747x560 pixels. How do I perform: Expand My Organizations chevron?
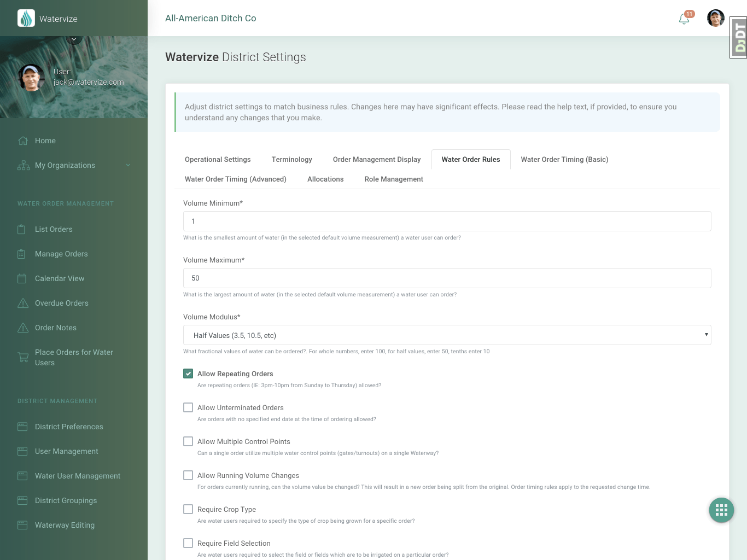tap(128, 165)
